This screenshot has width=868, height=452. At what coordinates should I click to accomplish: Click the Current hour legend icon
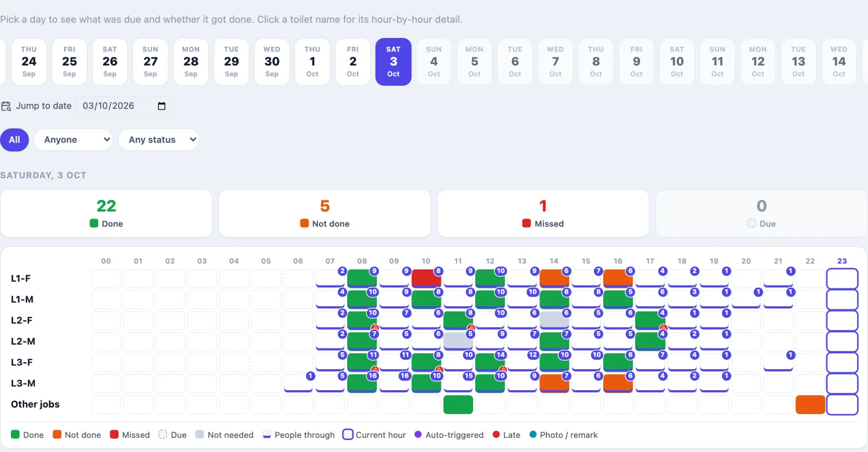pos(348,435)
